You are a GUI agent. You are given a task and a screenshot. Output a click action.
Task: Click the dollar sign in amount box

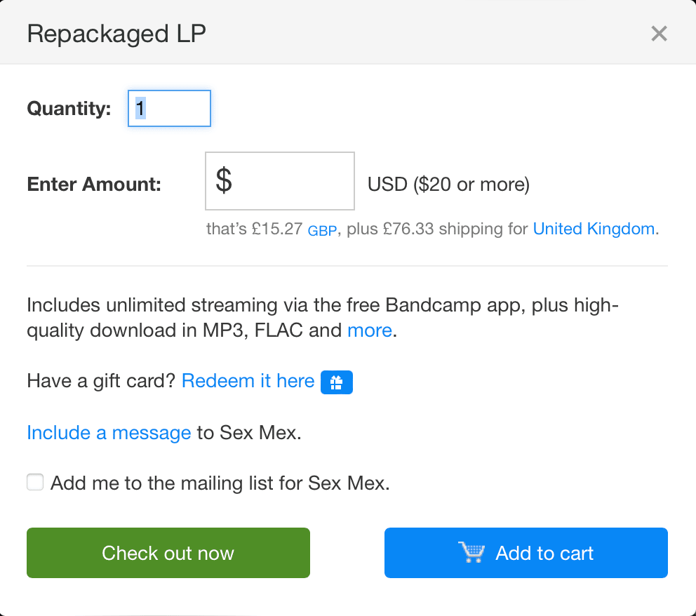[x=224, y=180]
